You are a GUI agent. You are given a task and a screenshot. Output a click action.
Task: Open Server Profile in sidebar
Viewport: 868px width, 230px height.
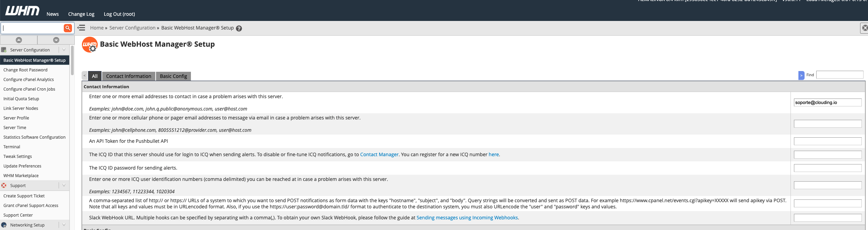(x=16, y=118)
